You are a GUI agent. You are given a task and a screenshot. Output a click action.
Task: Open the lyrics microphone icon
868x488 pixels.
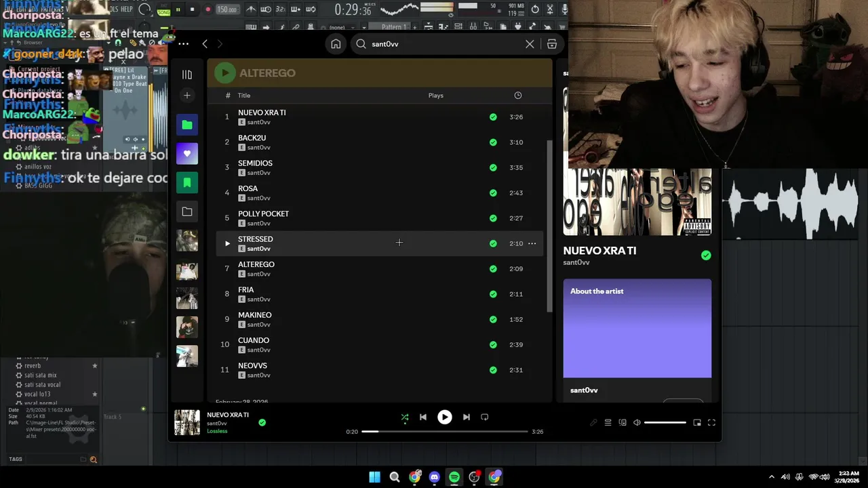coord(593,423)
